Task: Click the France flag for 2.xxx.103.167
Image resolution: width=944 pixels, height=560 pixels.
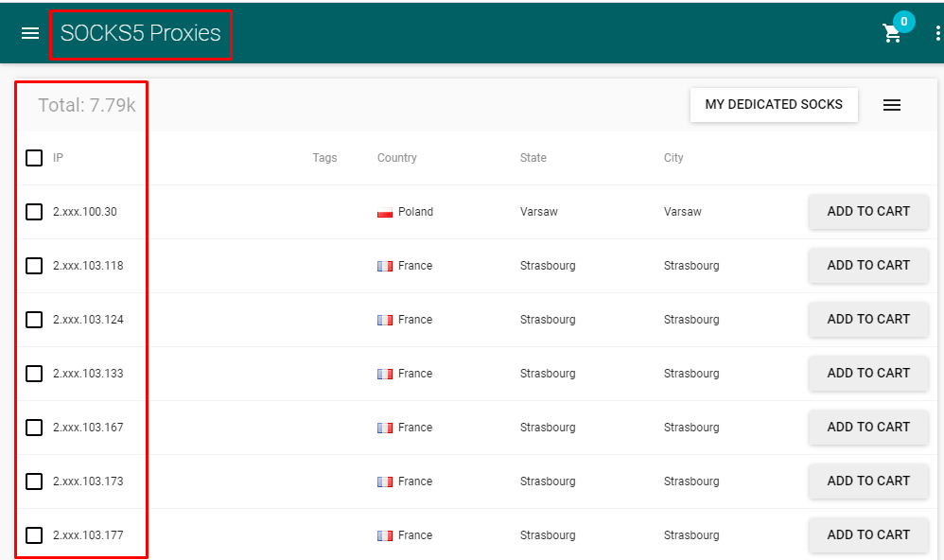Action: pos(385,428)
